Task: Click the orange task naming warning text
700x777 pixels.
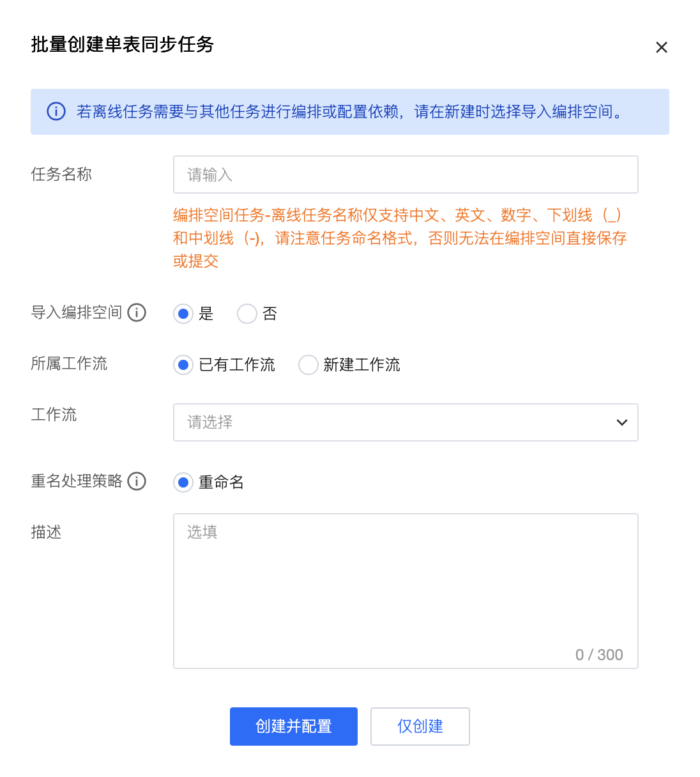Action: [x=399, y=238]
